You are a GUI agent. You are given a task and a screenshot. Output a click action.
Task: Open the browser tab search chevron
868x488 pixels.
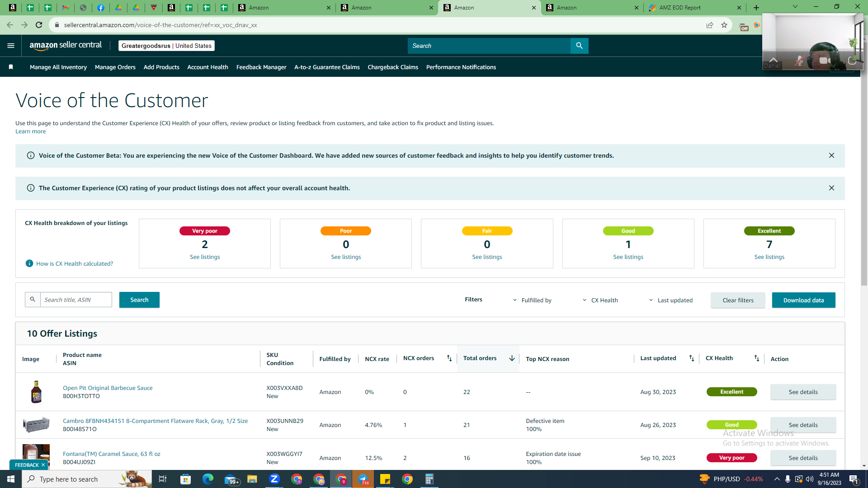tap(795, 7)
